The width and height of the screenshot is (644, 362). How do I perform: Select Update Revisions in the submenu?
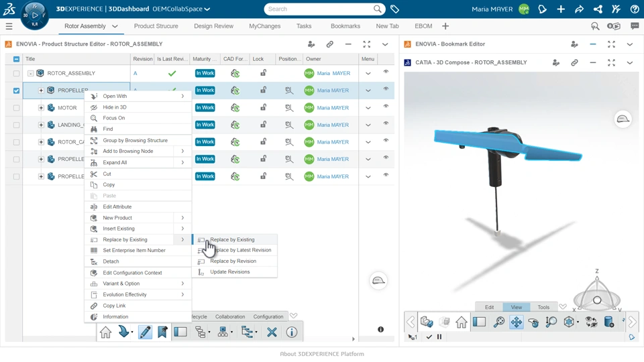tap(235, 271)
